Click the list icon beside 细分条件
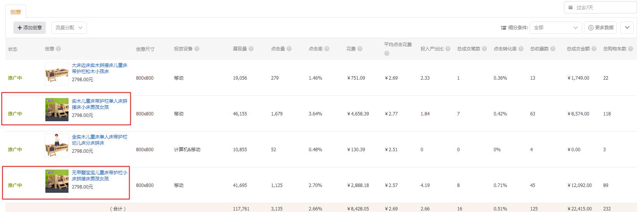This screenshot has width=644, height=212. click(504, 28)
